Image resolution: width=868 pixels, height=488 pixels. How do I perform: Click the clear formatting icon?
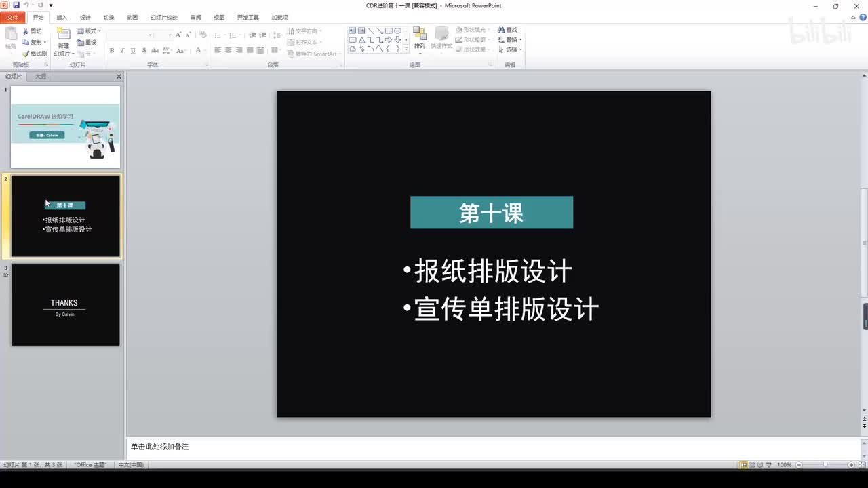pos(201,35)
